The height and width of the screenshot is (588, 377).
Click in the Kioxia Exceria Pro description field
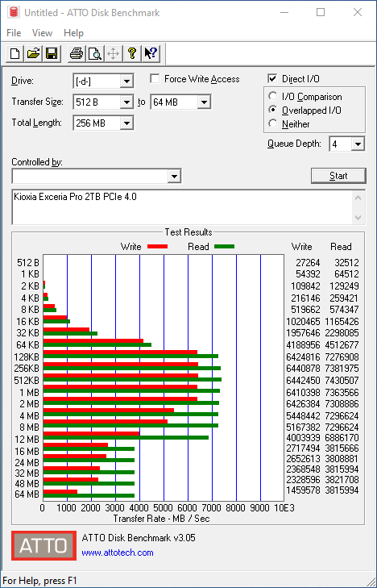coord(183,207)
